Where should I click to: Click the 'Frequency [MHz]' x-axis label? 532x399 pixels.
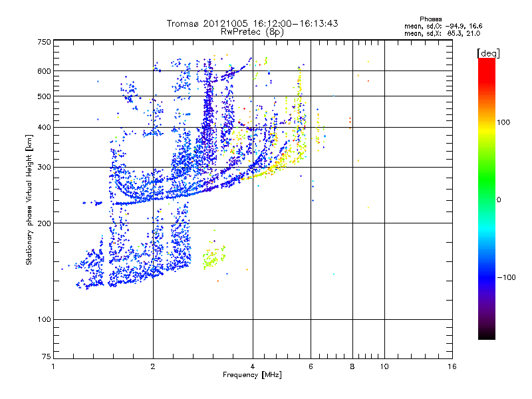click(x=252, y=375)
